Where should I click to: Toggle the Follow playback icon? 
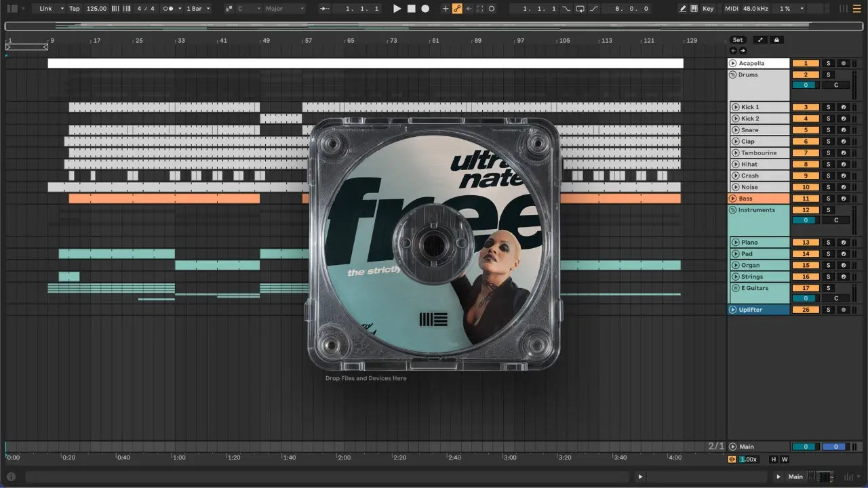[x=325, y=9]
